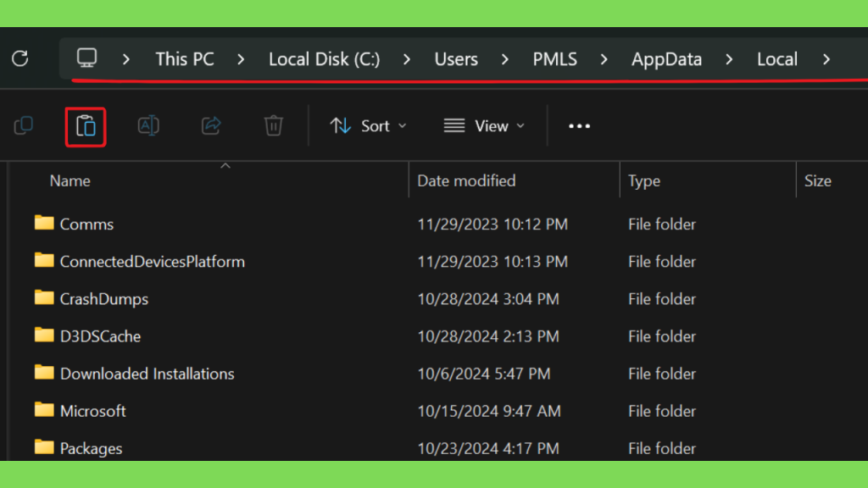
Task: Open the See more ellipsis menu
Action: (x=579, y=126)
